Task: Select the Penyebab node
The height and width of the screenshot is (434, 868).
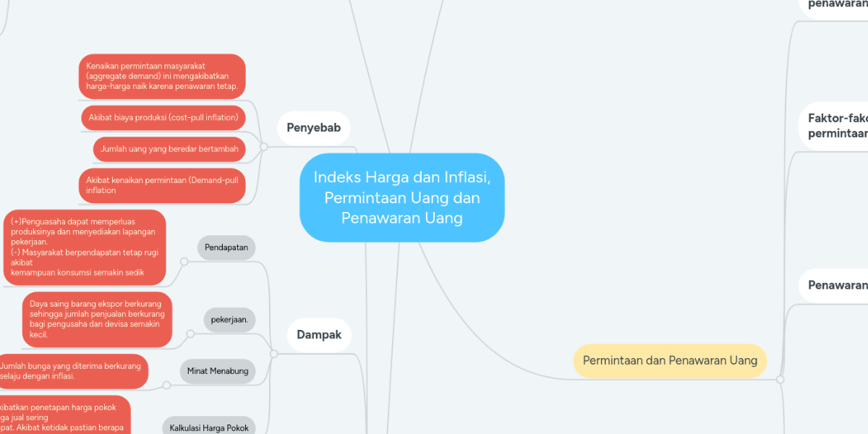Action: coord(314,129)
